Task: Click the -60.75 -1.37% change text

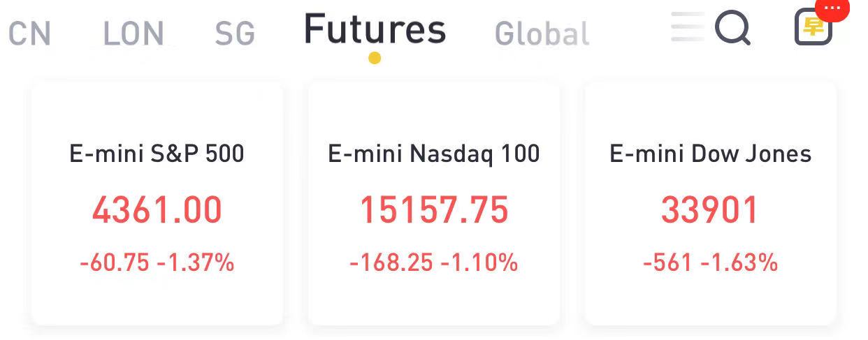Action: (x=157, y=263)
